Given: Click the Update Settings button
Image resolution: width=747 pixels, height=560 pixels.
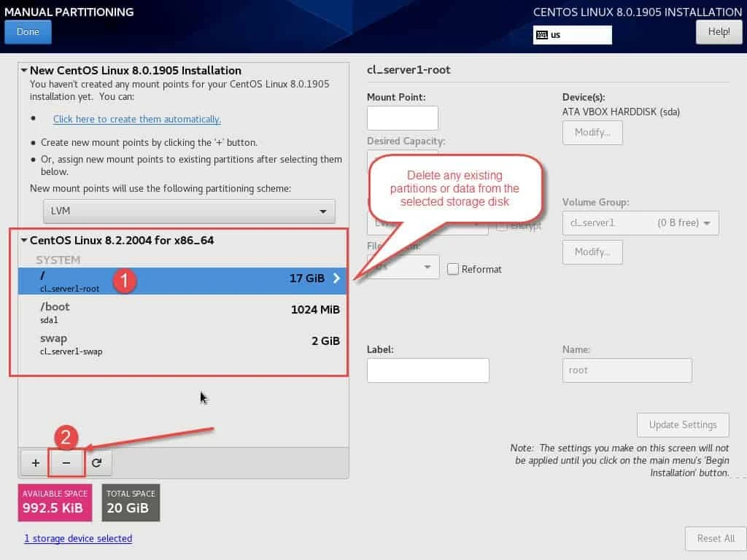Looking at the screenshot, I should (x=682, y=424).
